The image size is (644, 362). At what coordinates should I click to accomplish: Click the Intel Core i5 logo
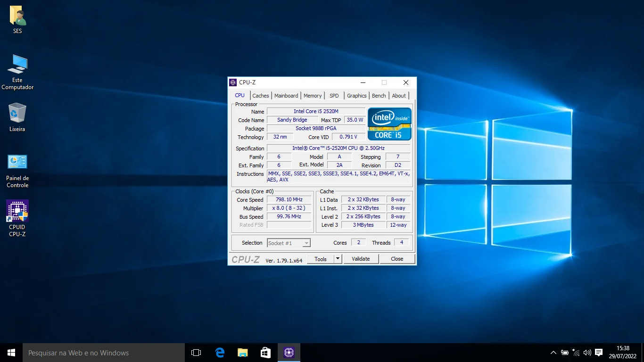(x=389, y=124)
